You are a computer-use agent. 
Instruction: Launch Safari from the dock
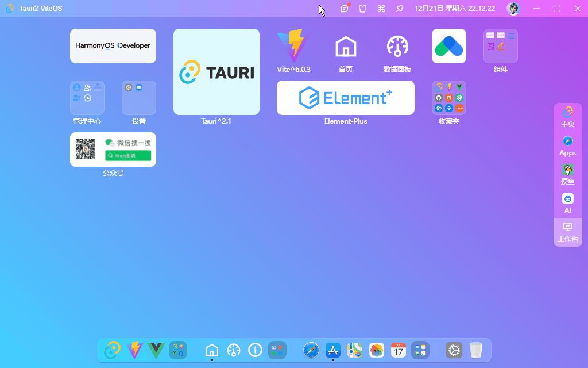pyautogui.click(x=311, y=350)
